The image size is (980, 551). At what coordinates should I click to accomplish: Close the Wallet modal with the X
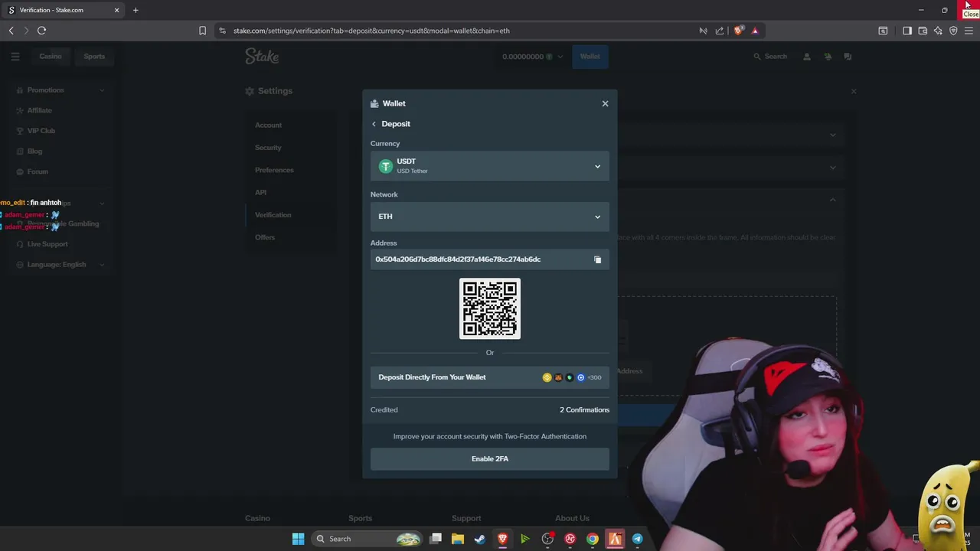point(605,103)
